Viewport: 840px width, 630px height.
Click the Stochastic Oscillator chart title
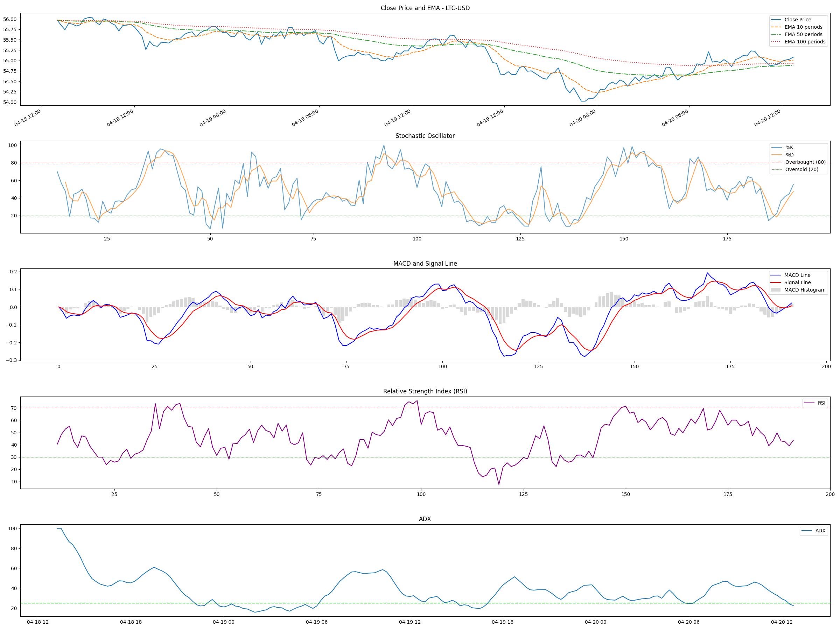coord(425,136)
